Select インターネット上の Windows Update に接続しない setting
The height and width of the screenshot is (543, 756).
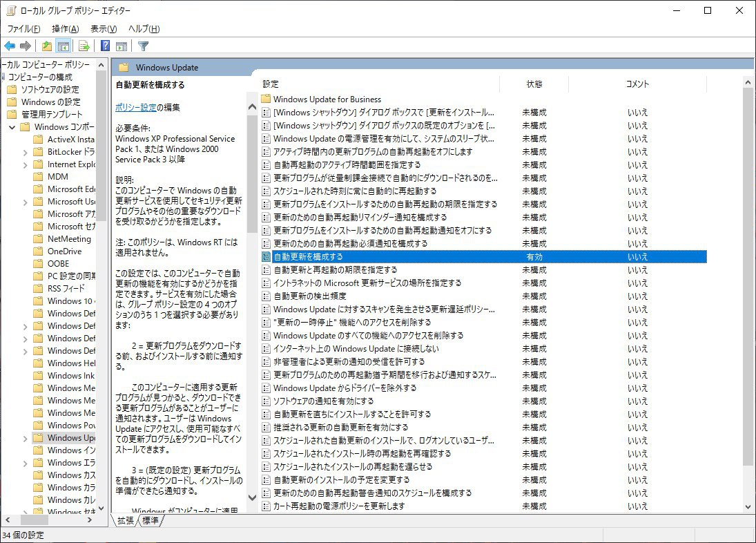coord(356,349)
